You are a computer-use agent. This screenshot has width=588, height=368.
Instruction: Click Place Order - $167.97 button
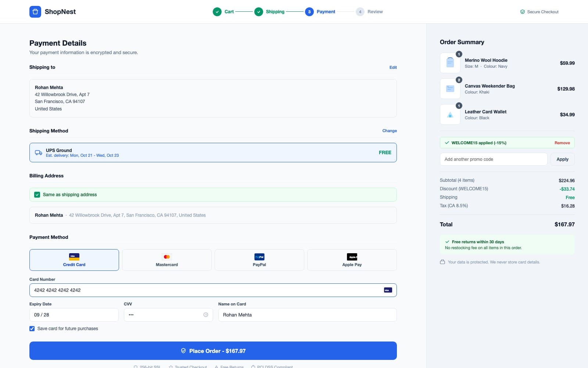click(213, 351)
